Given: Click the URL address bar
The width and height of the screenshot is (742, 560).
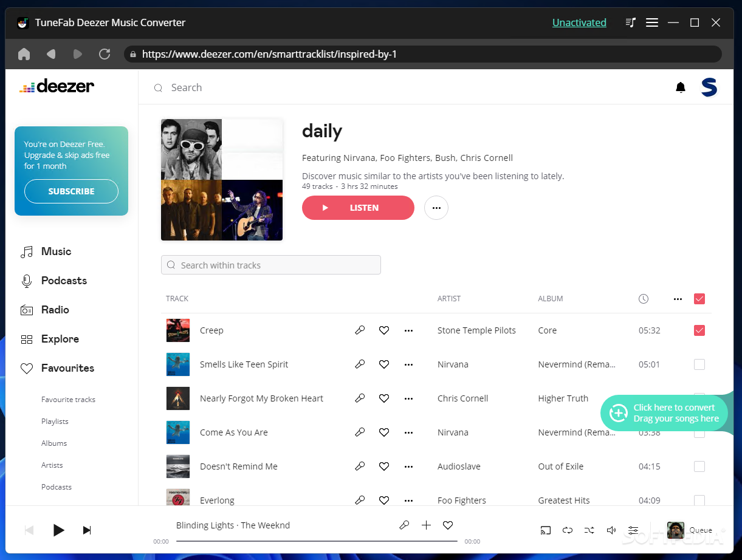Looking at the screenshot, I should pos(422,54).
